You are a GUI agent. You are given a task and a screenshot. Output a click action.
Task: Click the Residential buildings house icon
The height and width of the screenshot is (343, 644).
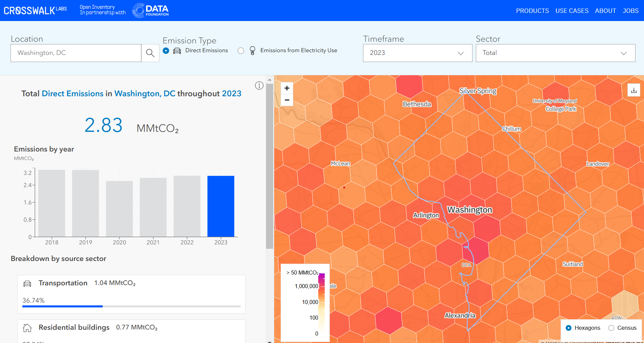coord(27,328)
